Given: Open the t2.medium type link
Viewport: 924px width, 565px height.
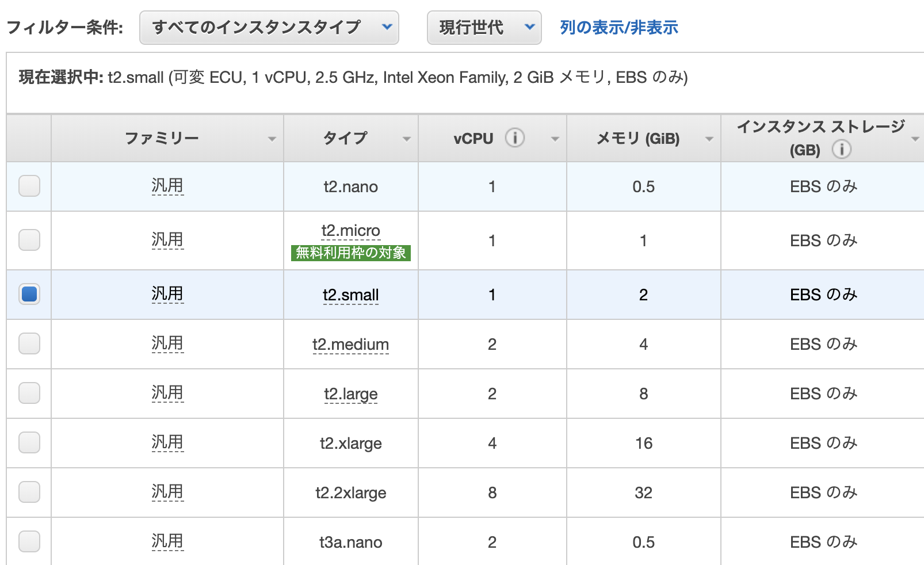Looking at the screenshot, I should (350, 345).
